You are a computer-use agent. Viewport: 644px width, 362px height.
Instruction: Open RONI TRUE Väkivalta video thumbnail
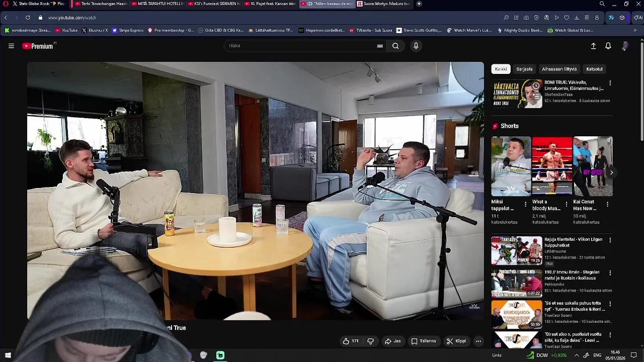tap(517, 94)
